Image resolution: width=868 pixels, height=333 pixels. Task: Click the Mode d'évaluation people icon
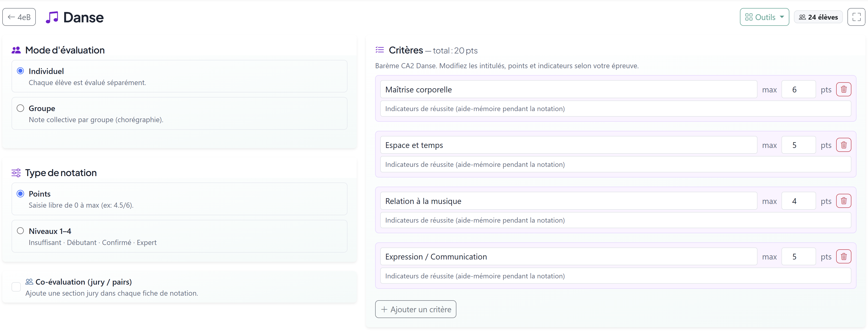click(x=16, y=50)
